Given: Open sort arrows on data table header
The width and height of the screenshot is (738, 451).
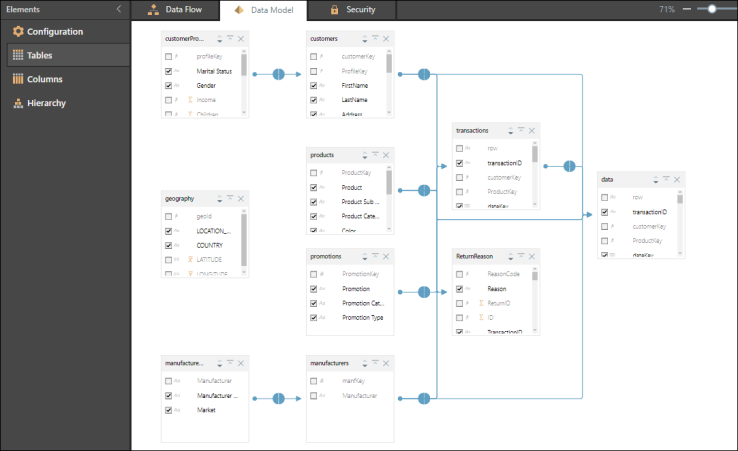Looking at the screenshot, I should click(656, 179).
